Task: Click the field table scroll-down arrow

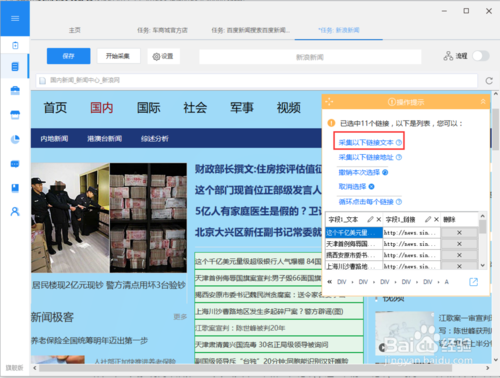Action: 482,265
